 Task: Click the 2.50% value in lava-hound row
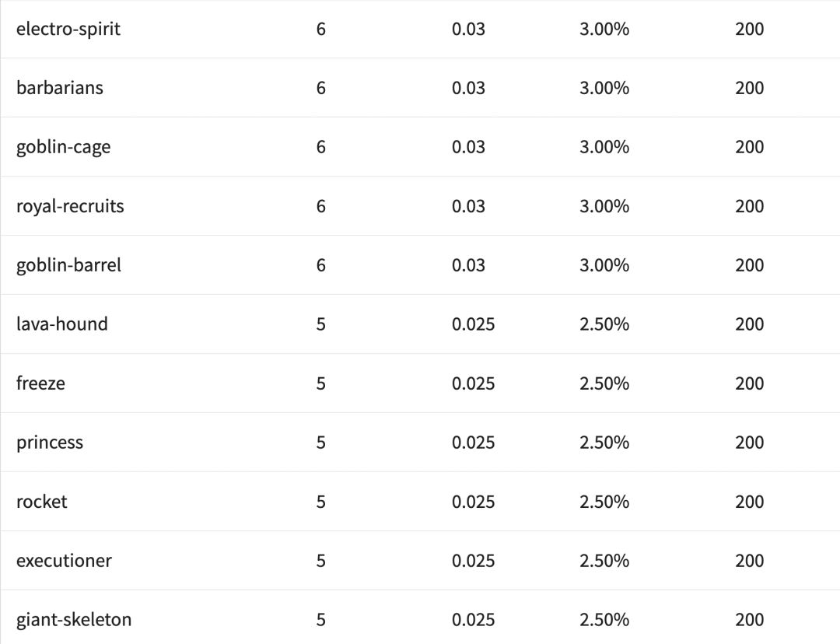pos(604,324)
